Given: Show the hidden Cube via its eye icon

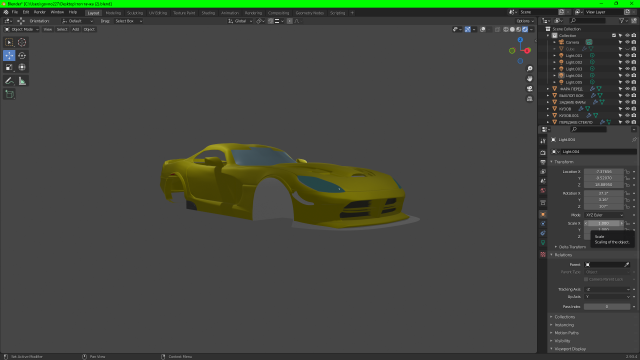Looking at the screenshot, I should coord(627,49).
